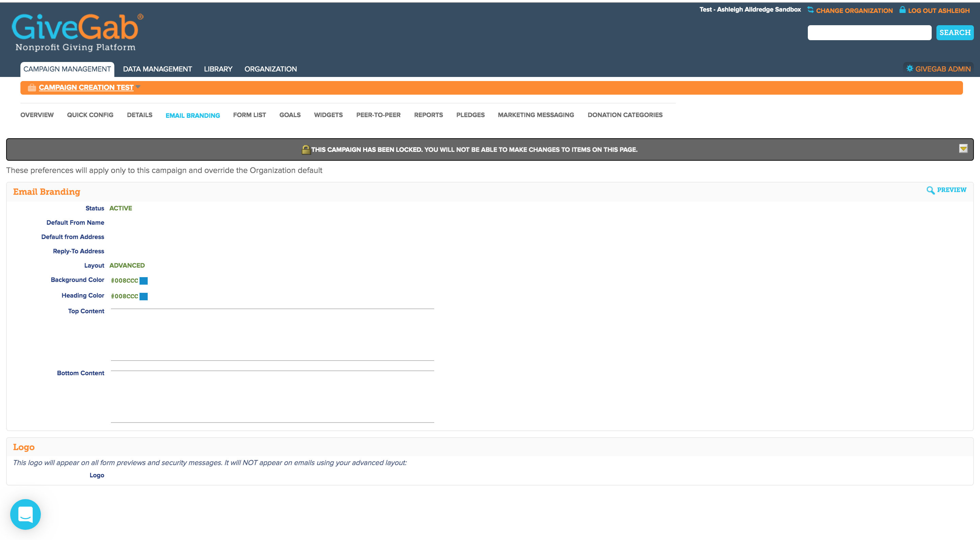Click the GiveGab Admin gear icon

(910, 68)
